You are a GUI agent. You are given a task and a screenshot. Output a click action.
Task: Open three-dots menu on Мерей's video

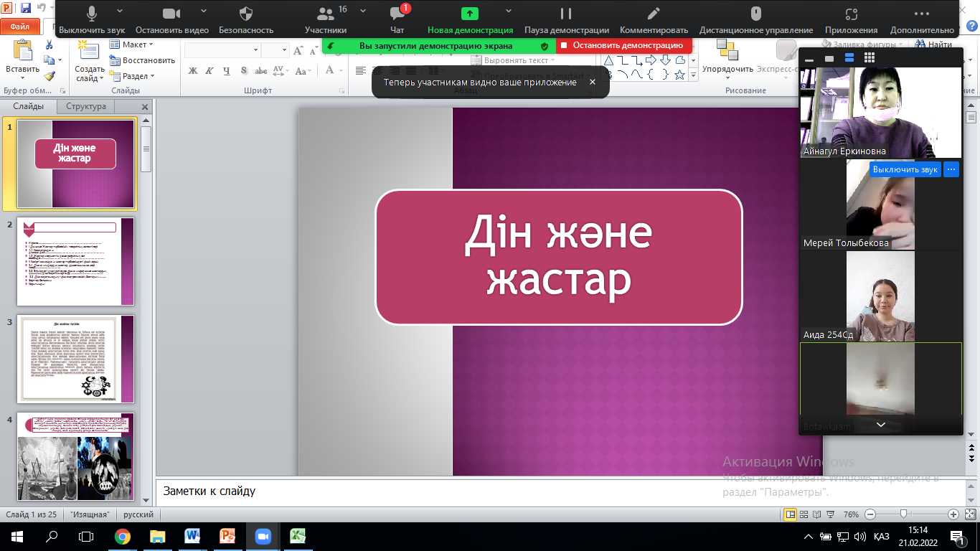click(951, 169)
